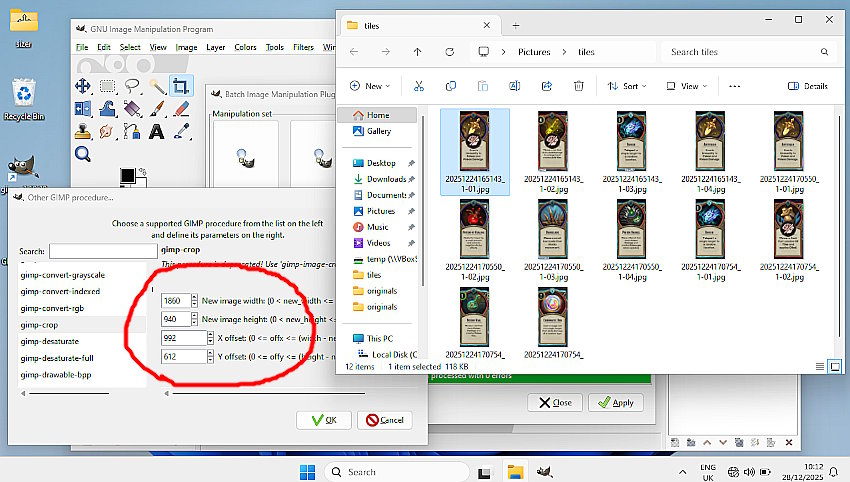Open the View dropdown in Explorer
This screenshot has height=482, width=850.
tap(686, 86)
